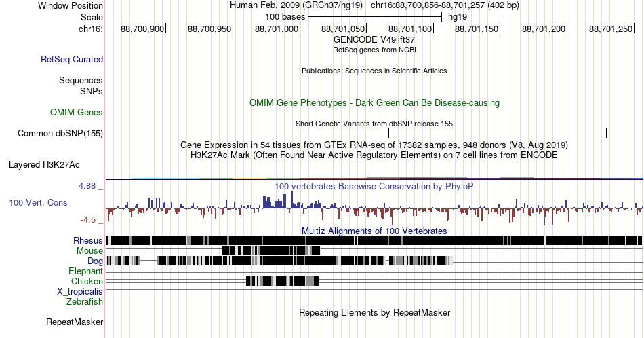The height and width of the screenshot is (338, 644).
Task: Click Short Genetic Variants from dbSNP title
Action: point(374,124)
